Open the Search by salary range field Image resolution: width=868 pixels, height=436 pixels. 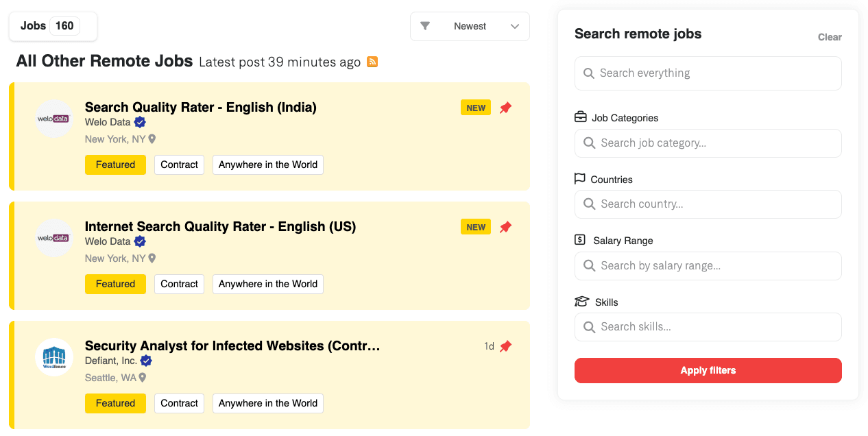(x=708, y=266)
